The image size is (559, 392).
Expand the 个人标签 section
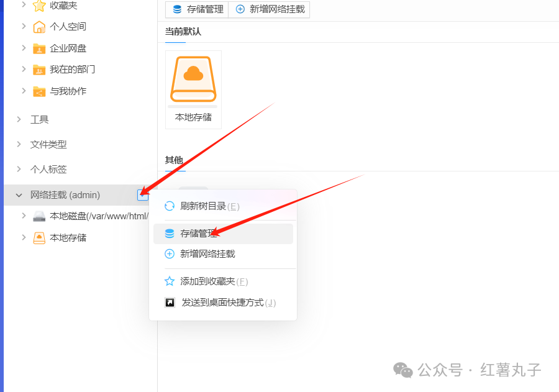(19, 169)
